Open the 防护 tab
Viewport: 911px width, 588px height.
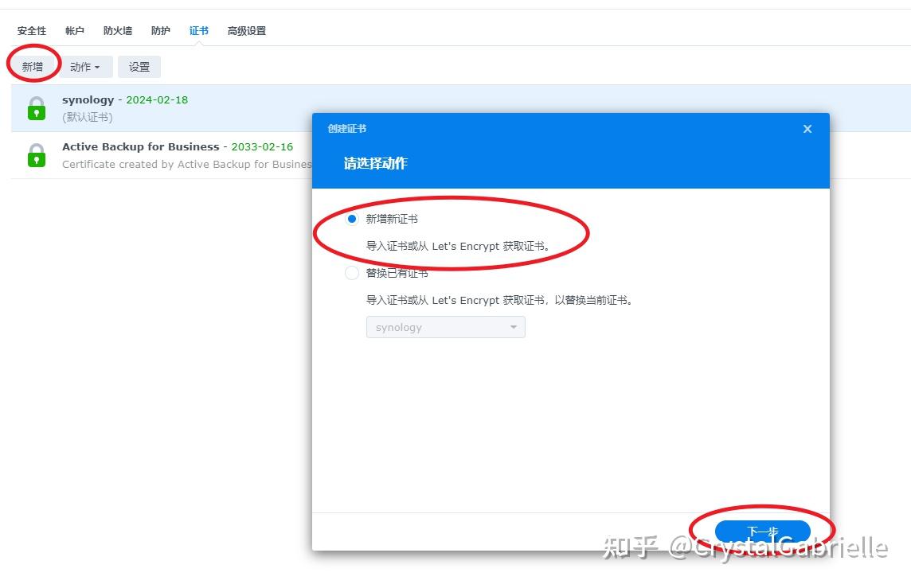[x=160, y=30]
